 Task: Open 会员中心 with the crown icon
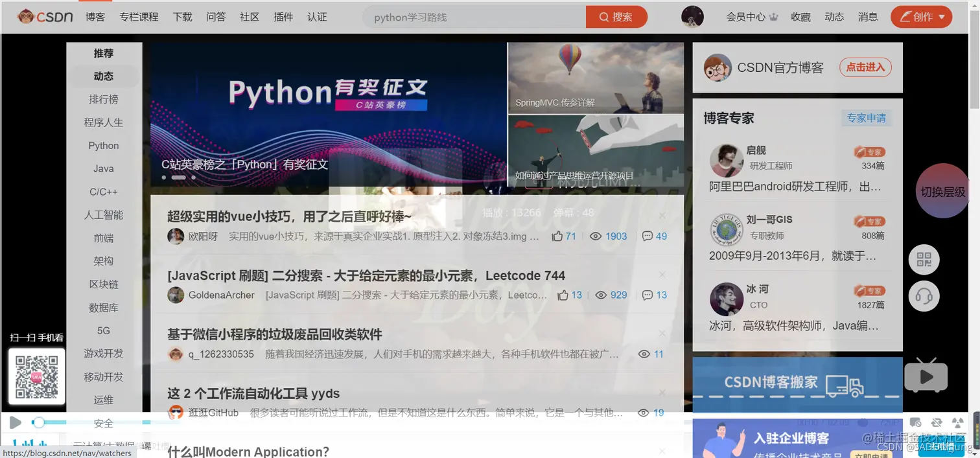(x=752, y=17)
